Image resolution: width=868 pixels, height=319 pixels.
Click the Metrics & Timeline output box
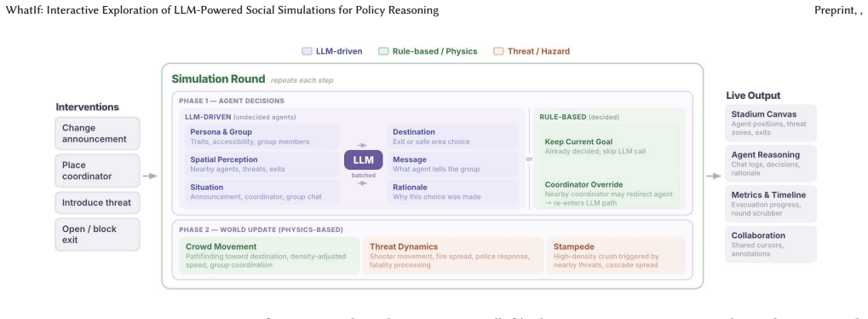771,204
